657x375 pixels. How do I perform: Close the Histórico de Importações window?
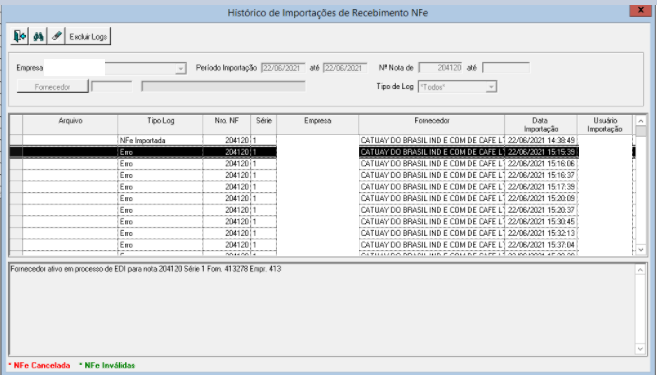point(641,10)
